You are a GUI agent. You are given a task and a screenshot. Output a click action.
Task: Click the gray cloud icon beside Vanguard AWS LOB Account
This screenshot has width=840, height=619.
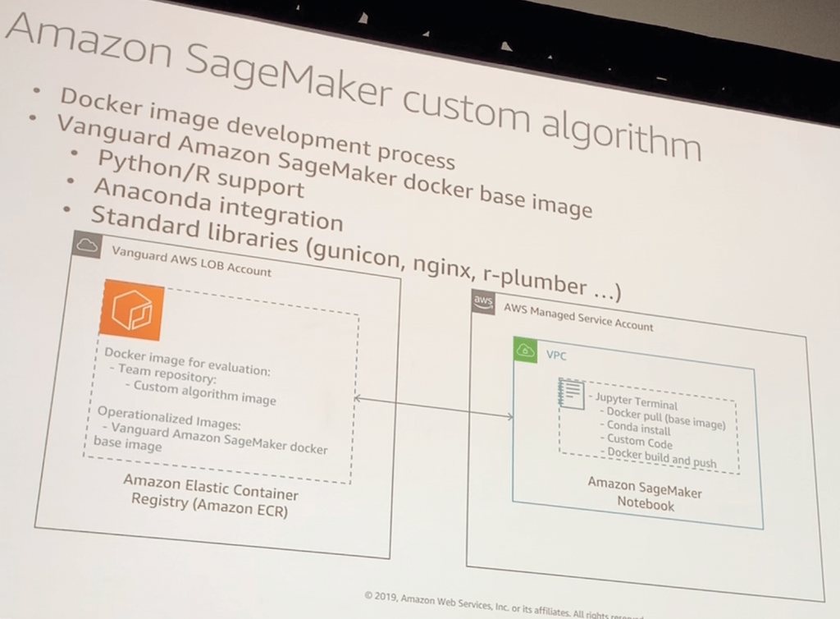(x=87, y=245)
